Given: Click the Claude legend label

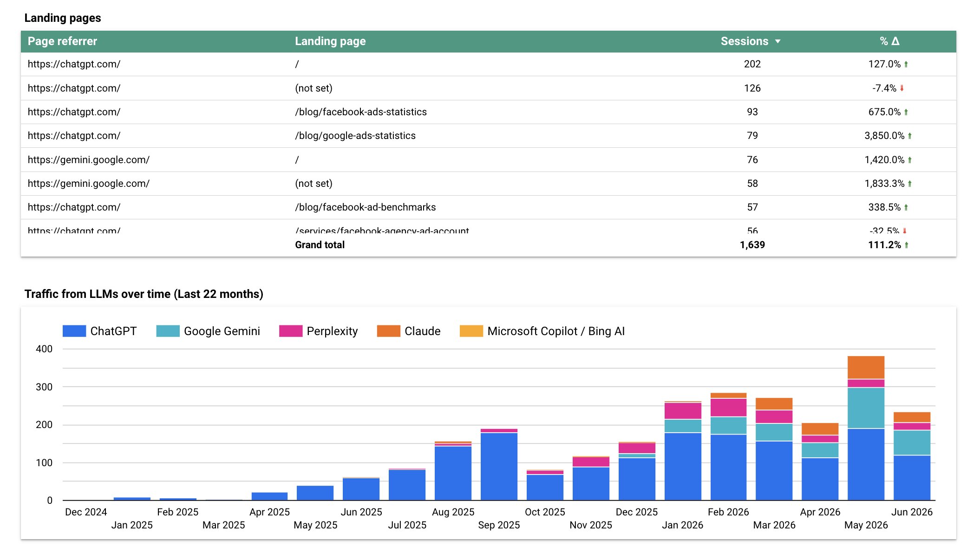Looking at the screenshot, I should click(x=422, y=331).
